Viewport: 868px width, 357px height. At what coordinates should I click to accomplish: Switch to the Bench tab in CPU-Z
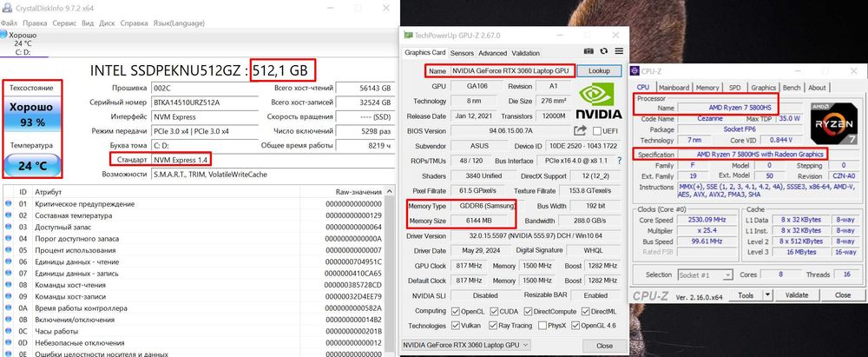click(792, 88)
